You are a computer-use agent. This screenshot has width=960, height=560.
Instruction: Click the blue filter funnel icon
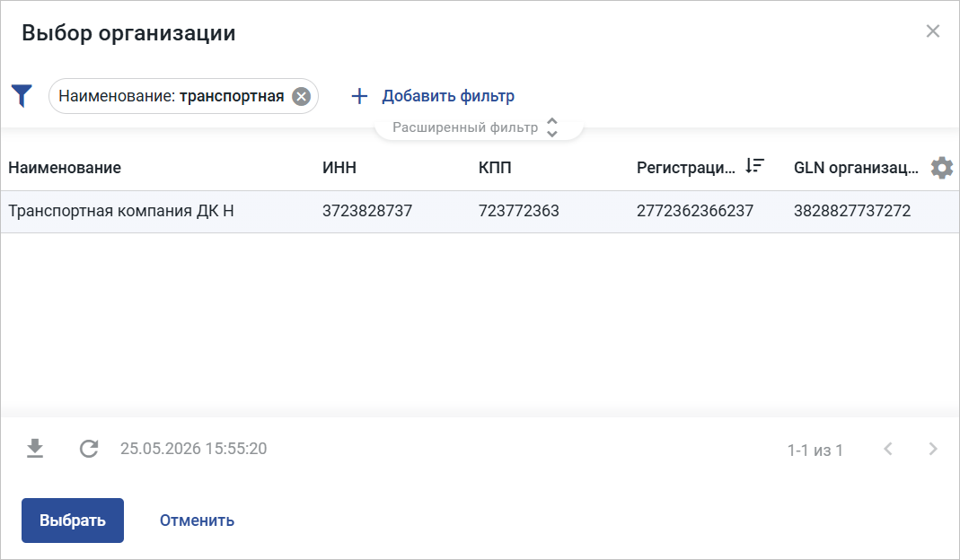(22, 96)
